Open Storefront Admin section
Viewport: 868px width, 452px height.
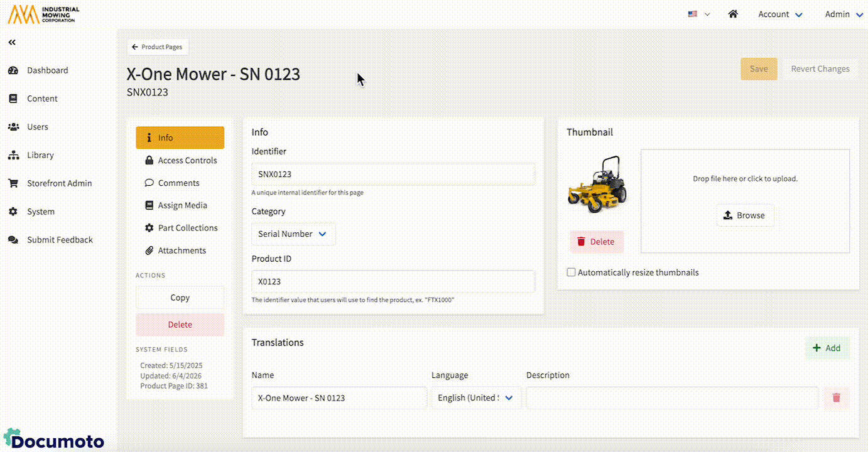coord(59,183)
